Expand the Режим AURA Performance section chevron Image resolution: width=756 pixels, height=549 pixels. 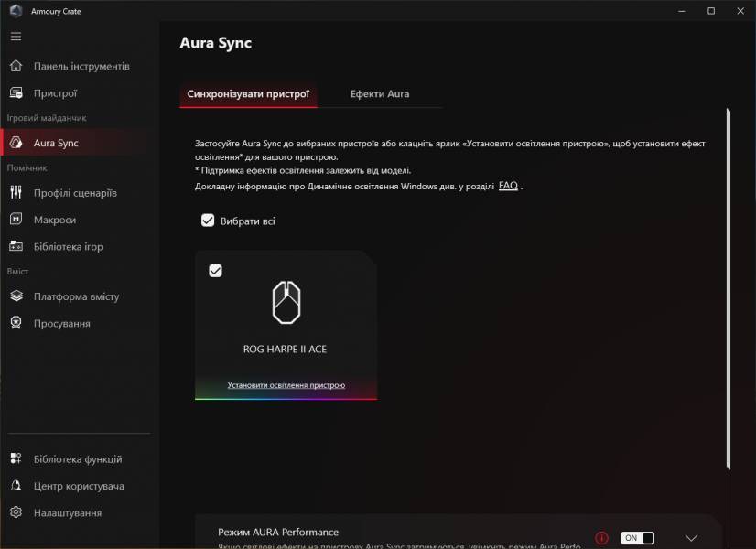pyautogui.click(x=691, y=538)
